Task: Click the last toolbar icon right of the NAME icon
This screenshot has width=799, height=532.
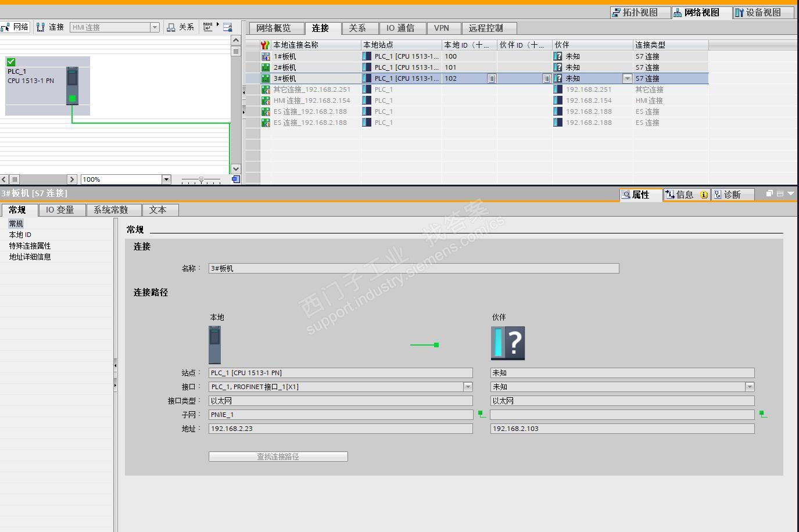Action: [227, 27]
